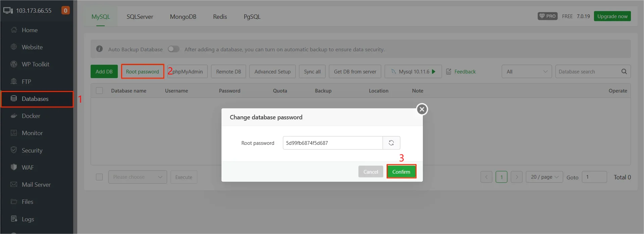Click the database search magnifier icon

click(624, 71)
